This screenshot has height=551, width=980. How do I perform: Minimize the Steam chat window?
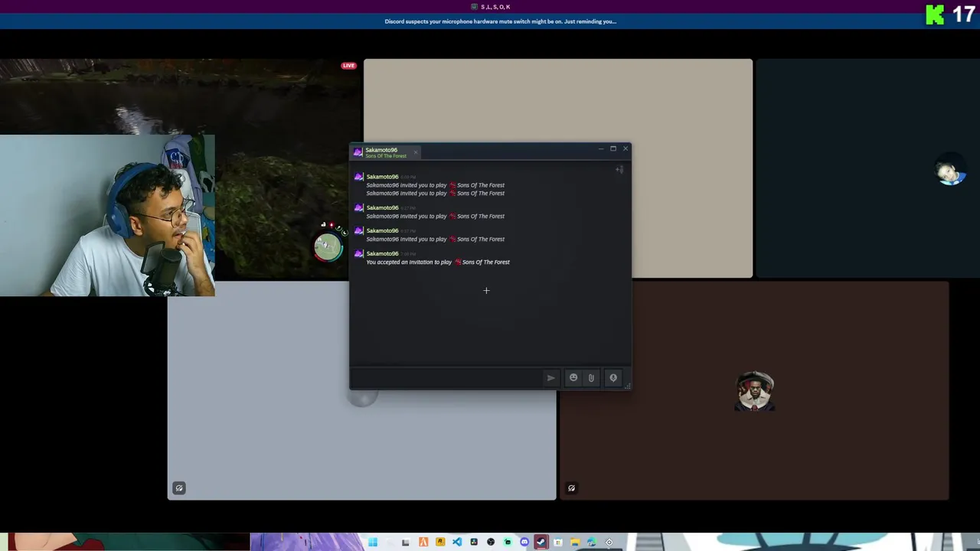(x=601, y=148)
